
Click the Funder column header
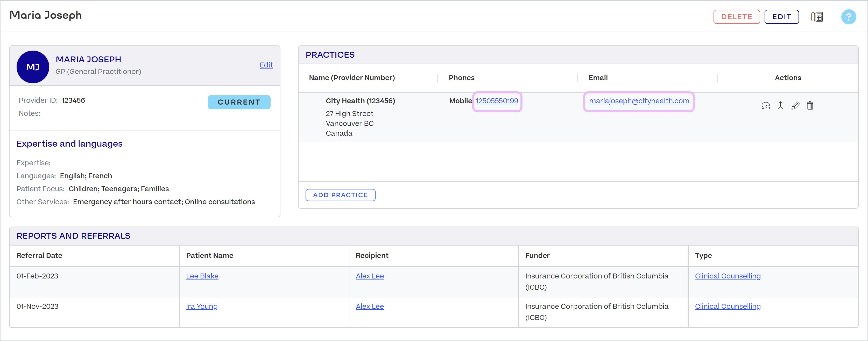tap(537, 256)
